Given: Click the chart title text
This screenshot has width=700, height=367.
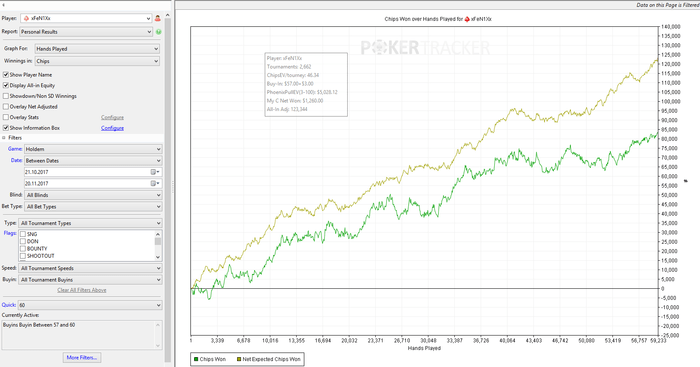Looking at the screenshot, I should tap(438, 19).
